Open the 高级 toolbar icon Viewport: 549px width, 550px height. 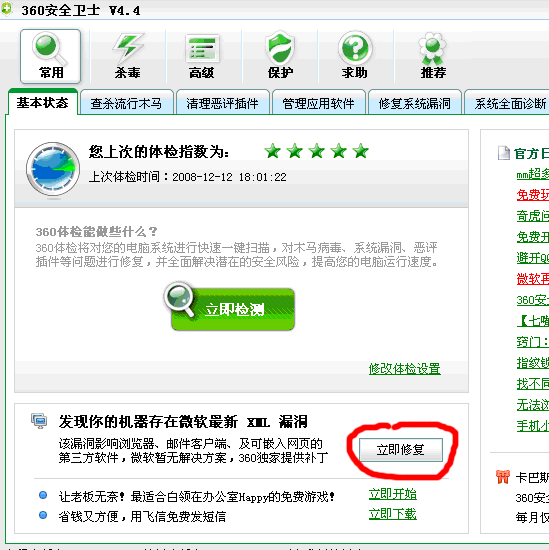click(x=202, y=56)
